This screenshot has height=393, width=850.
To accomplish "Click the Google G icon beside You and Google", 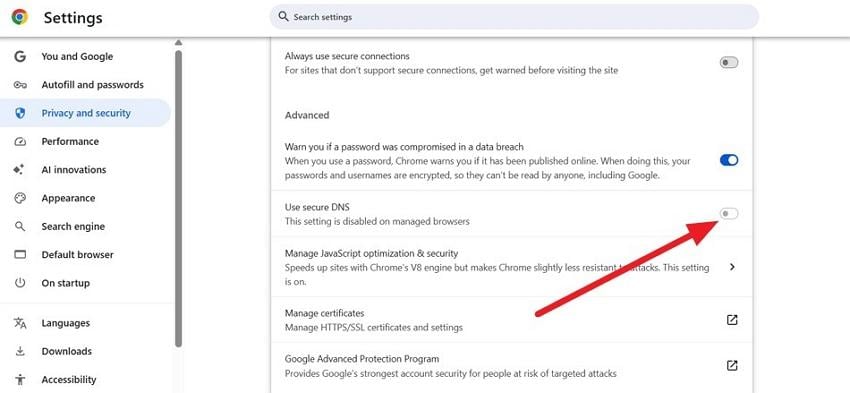I will [x=20, y=56].
